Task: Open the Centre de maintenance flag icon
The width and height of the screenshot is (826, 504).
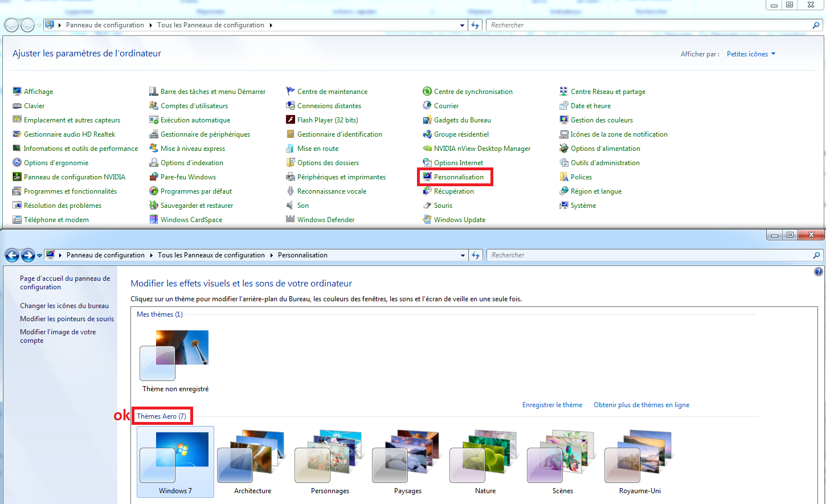Action: tap(291, 91)
